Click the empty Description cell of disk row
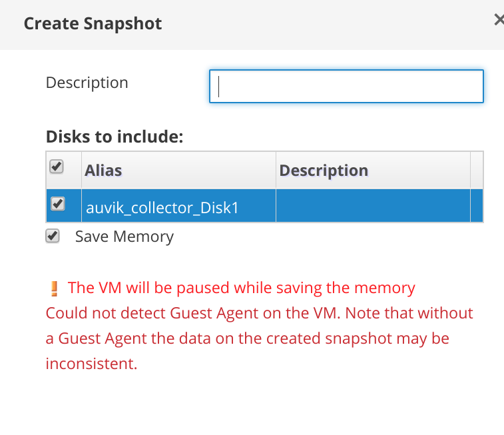The image size is (504, 435). [373, 207]
